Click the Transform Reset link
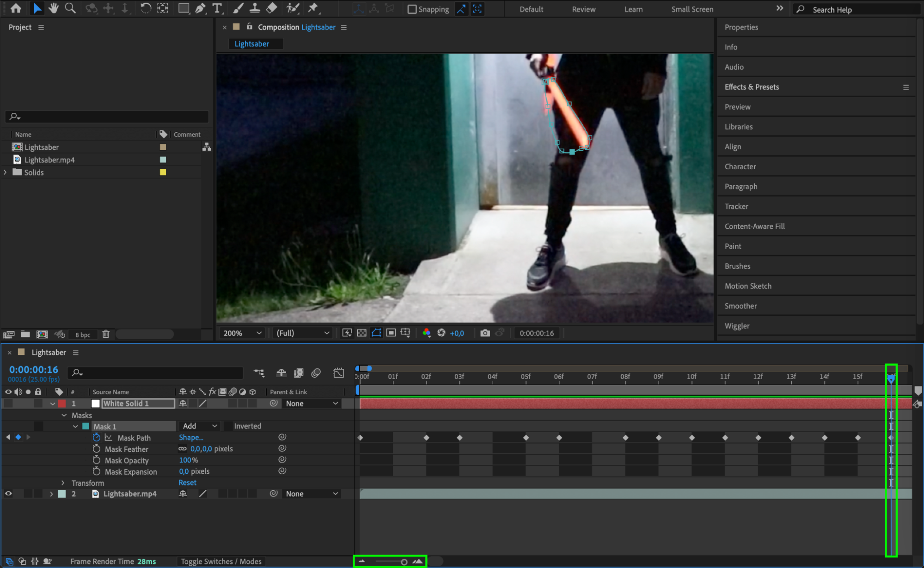924x568 pixels. coord(187,482)
